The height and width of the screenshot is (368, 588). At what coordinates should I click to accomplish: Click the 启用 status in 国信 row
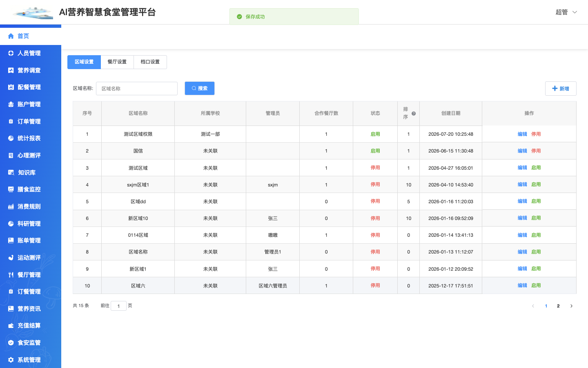(375, 151)
